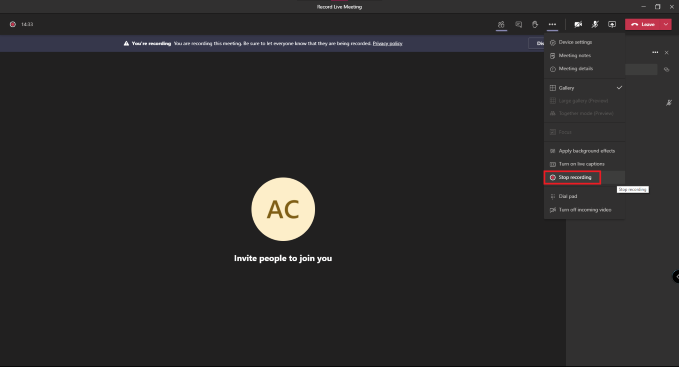Show participants panel from toolbar

pyautogui.click(x=501, y=25)
